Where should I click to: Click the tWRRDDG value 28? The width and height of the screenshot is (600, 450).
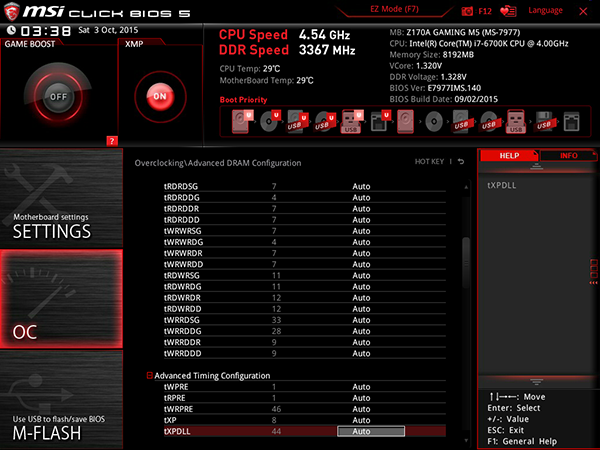point(276,331)
